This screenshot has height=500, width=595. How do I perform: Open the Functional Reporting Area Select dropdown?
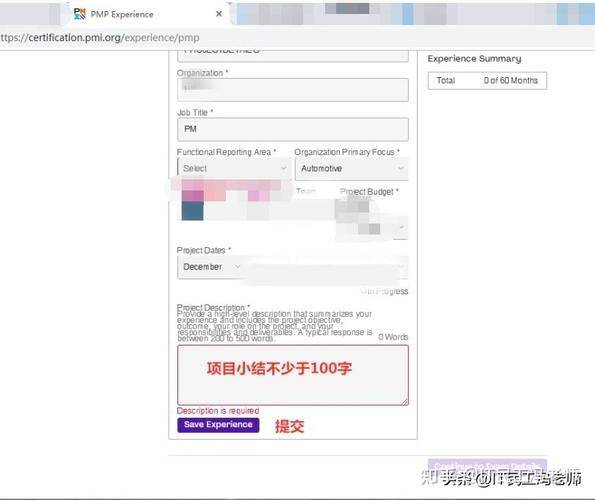click(x=234, y=168)
